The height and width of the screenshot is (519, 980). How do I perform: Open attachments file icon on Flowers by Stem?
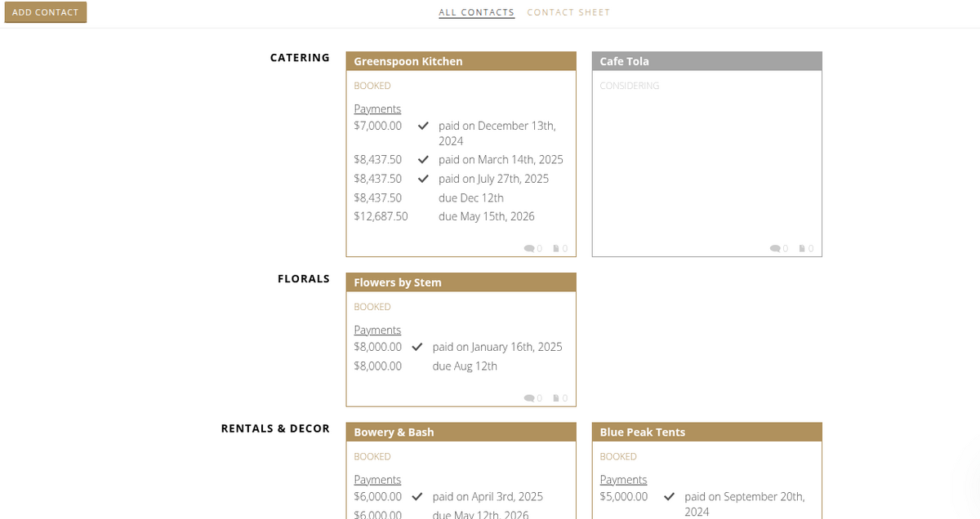coord(555,398)
